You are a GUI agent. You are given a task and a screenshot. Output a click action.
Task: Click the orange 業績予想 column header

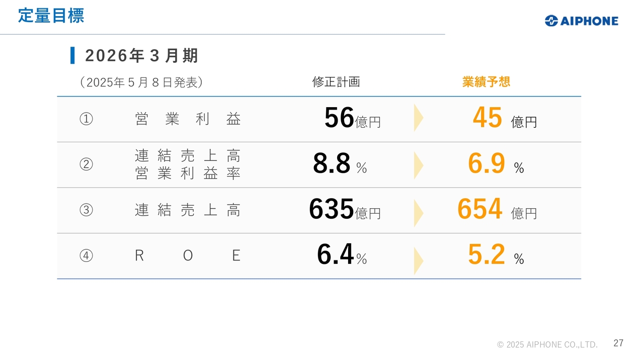486,82
